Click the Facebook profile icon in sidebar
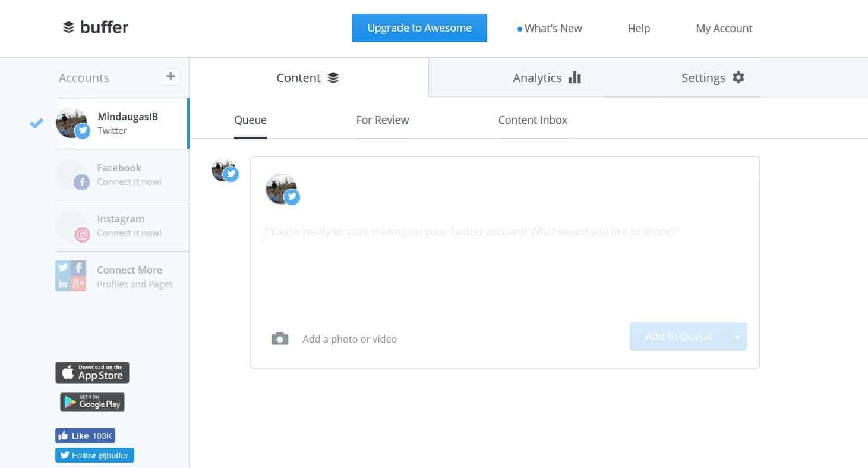Viewport: 868px width, 468px height. (72, 175)
